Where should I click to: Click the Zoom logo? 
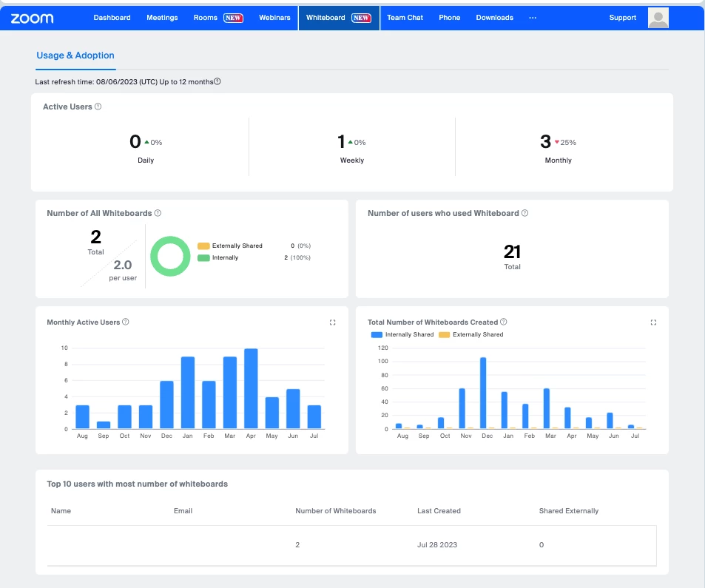(32, 18)
